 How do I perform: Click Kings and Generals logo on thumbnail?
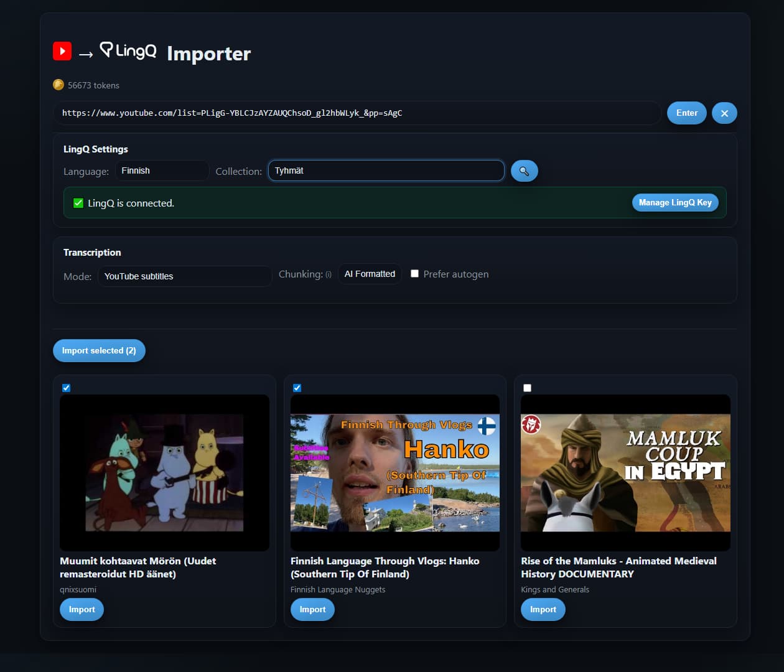pyautogui.click(x=531, y=424)
